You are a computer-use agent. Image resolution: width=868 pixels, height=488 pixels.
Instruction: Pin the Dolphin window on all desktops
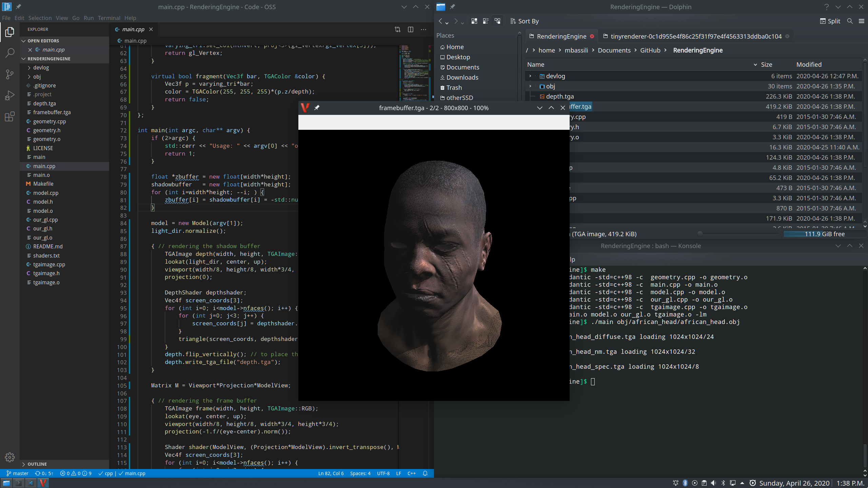click(452, 7)
